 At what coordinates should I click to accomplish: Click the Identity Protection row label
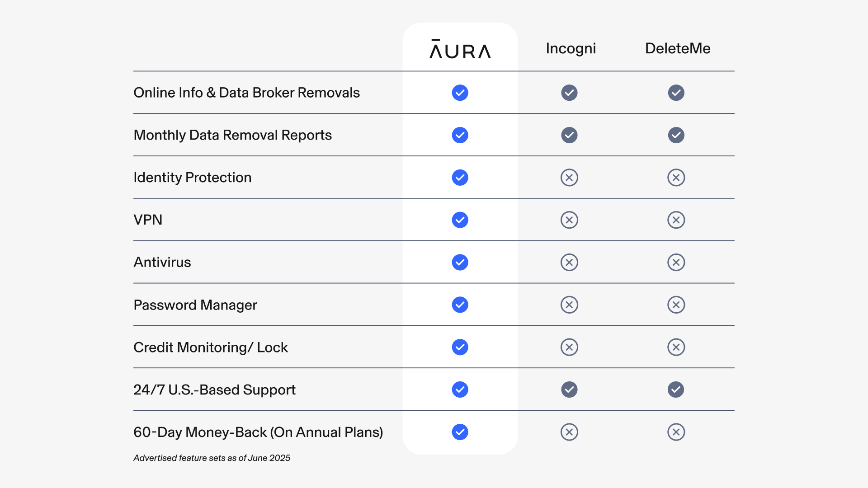(x=193, y=178)
